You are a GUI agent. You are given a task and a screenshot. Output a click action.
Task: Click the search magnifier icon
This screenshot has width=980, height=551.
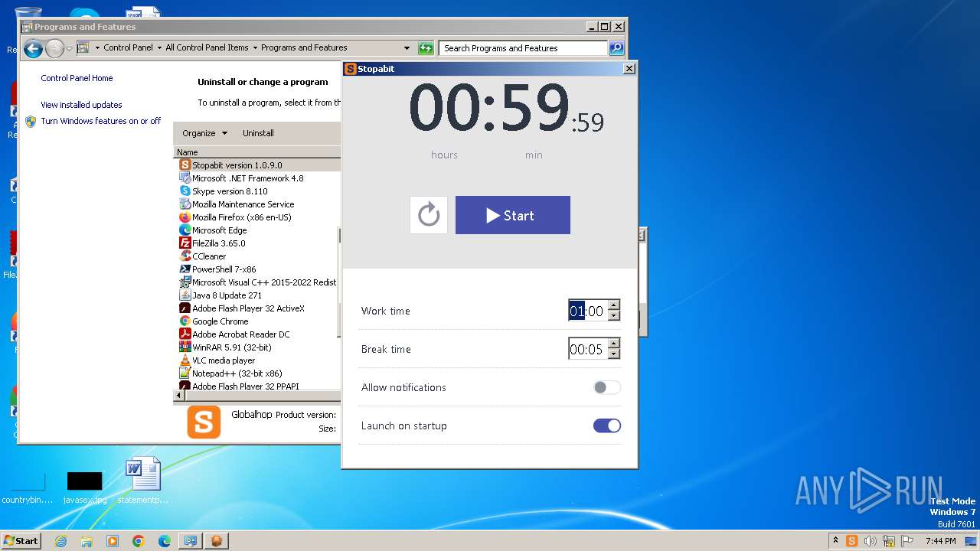pyautogui.click(x=616, y=48)
